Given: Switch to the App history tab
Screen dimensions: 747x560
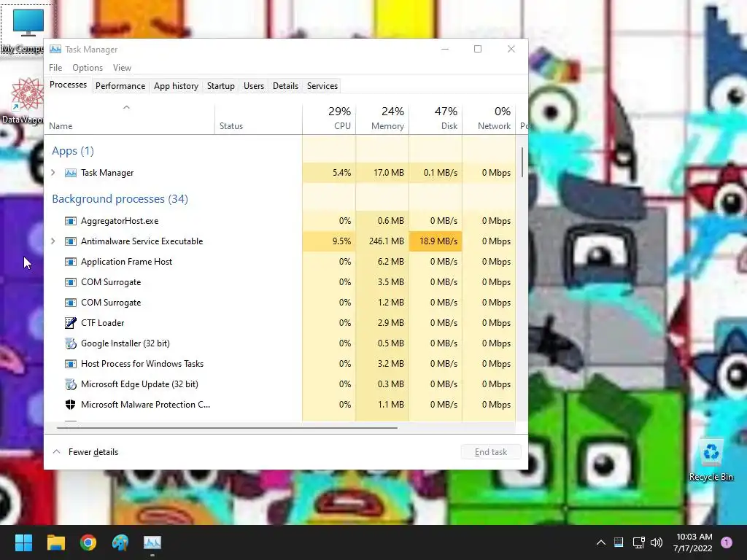Looking at the screenshot, I should 176,86.
